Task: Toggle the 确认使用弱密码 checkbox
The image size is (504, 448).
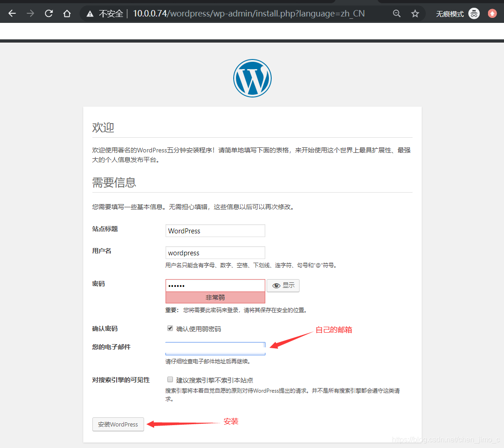Action: (170, 328)
